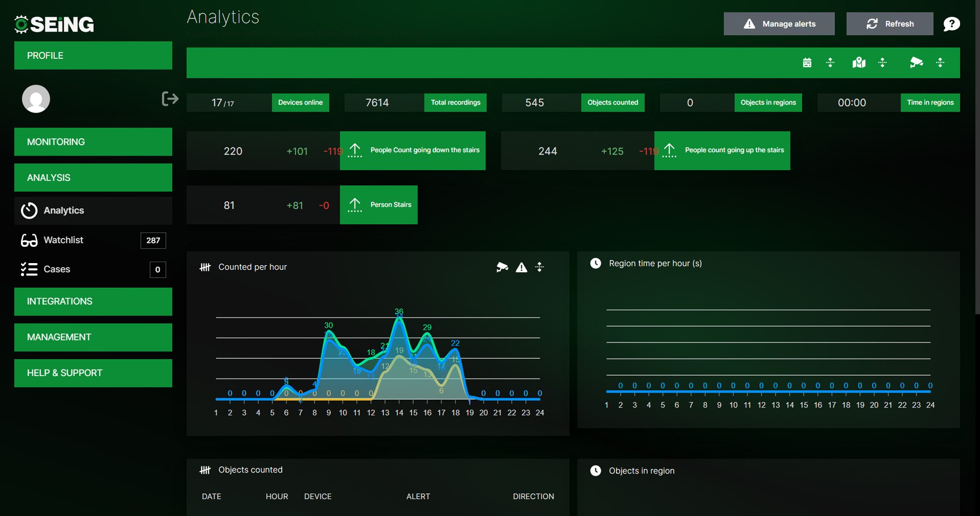The image size is (980, 516).
Task: Click the logout arrow next to the profile avatar
Action: 170,99
